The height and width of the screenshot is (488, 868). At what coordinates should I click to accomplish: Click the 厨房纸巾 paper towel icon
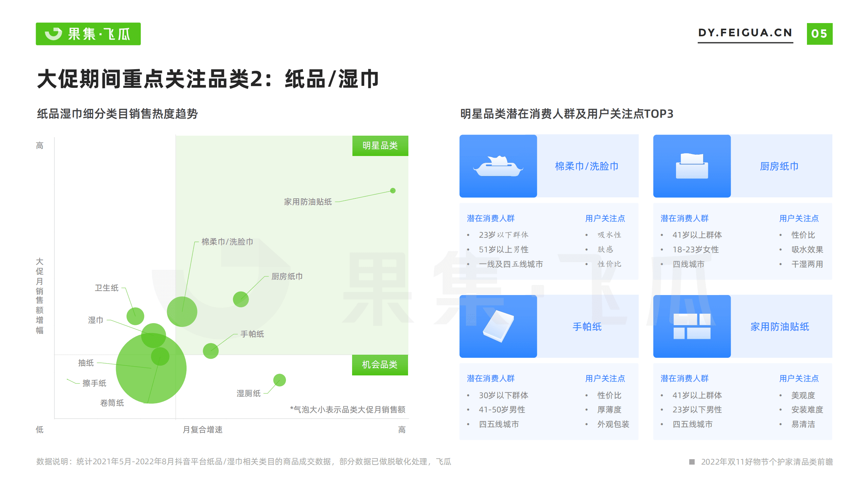692,166
